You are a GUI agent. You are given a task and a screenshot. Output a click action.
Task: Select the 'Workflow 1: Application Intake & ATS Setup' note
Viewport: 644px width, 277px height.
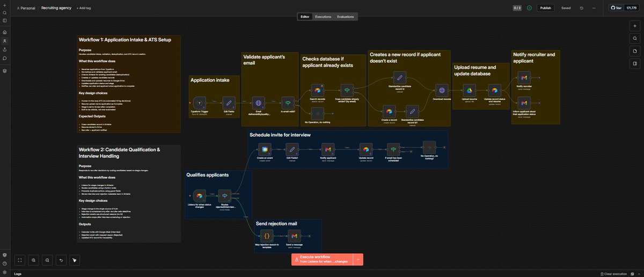(x=129, y=84)
